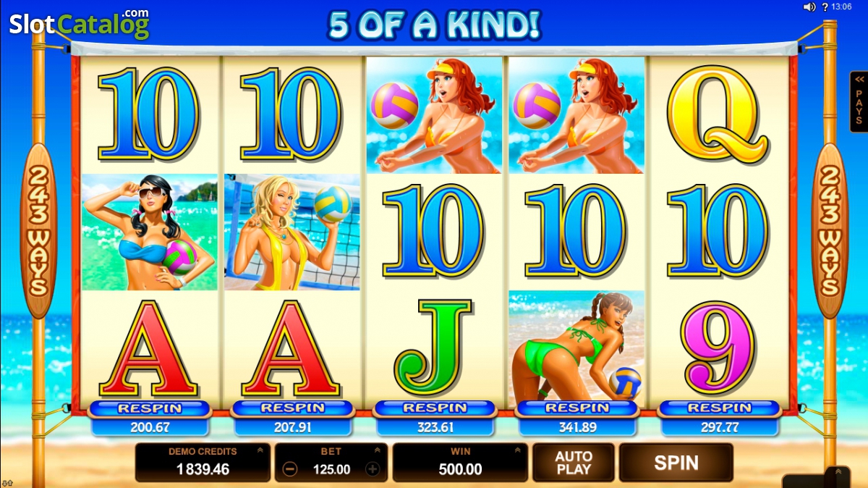Expand the Bet panel chevron
Viewport: 868px width, 488px height.
click(376, 450)
